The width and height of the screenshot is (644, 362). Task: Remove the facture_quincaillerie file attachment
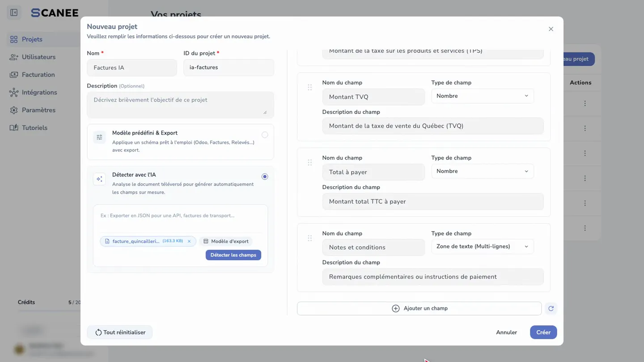coord(189,241)
